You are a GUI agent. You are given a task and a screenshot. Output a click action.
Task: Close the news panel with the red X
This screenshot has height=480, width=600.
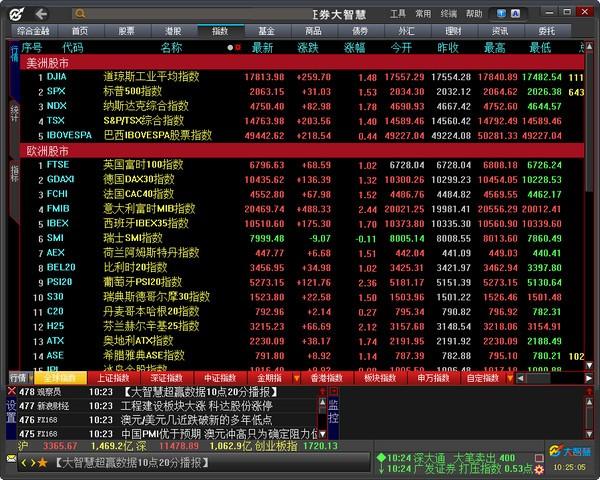tap(11, 391)
